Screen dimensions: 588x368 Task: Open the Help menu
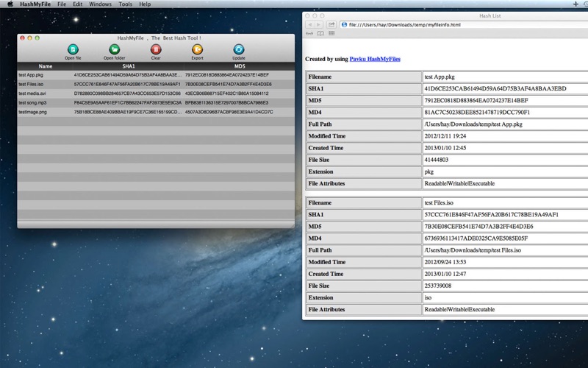click(x=145, y=4)
